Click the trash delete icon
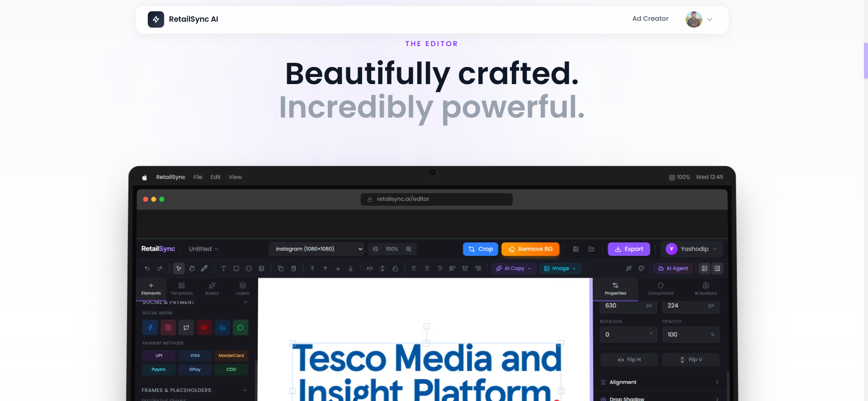Image resolution: width=868 pixels, height=401 pixels. click(x=293, y=269)
